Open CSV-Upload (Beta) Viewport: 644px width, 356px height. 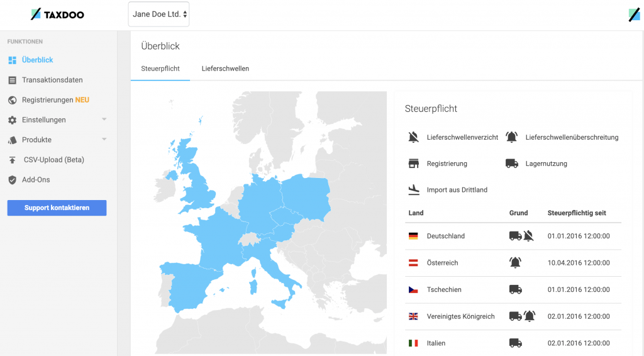(54, 160)
